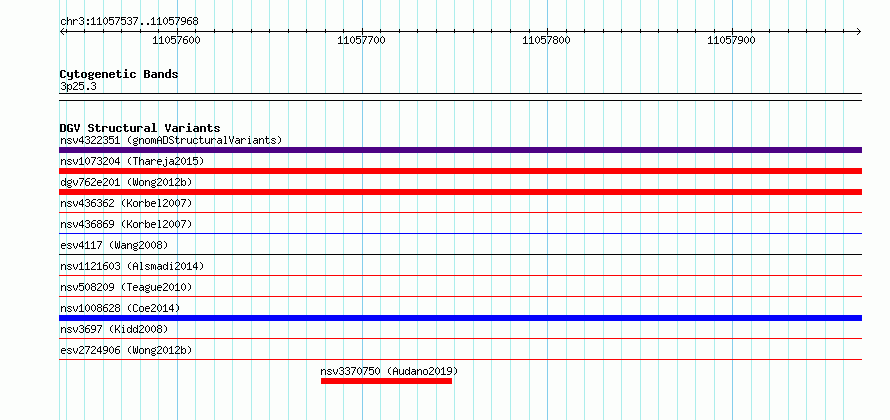
Task: Click the short red nsv3370750 variant bar
Action: [x=386, y=381]
